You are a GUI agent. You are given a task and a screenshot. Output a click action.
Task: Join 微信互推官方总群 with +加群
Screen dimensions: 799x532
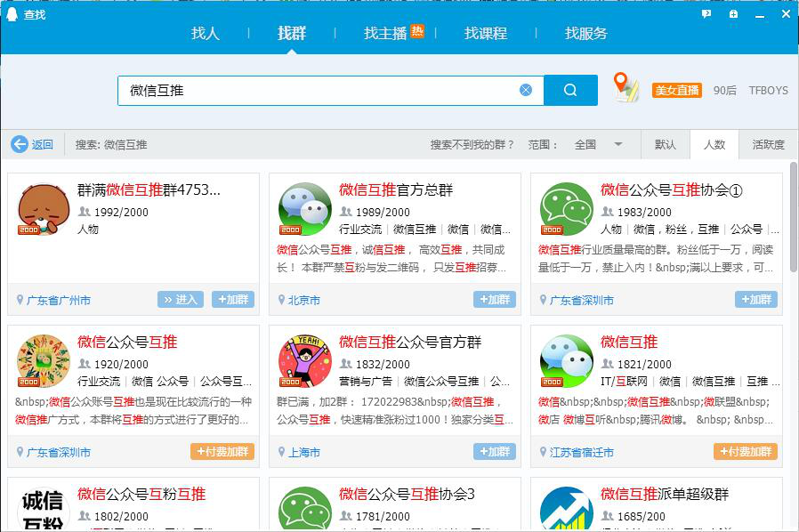click(x=495, y=300)
